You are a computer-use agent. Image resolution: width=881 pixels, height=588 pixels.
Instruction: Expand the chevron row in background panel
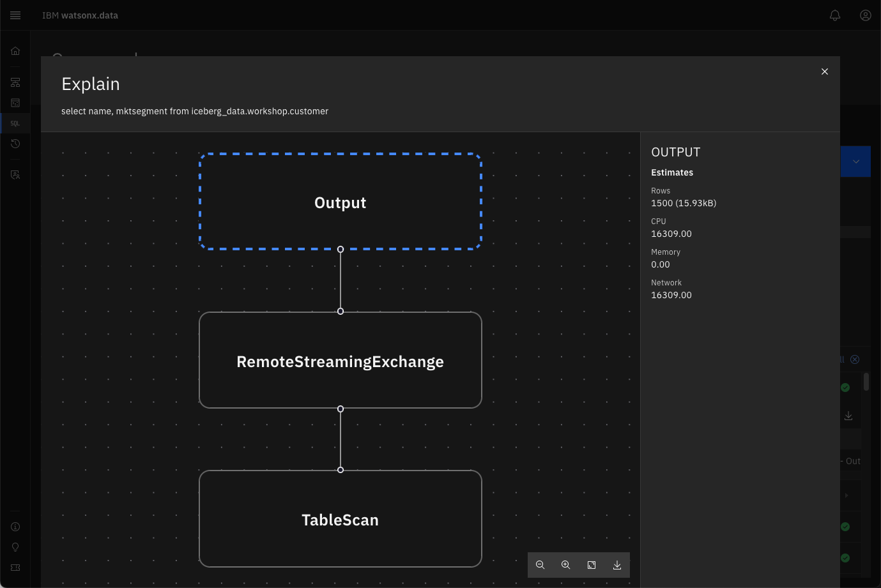(x=847, y=495)
